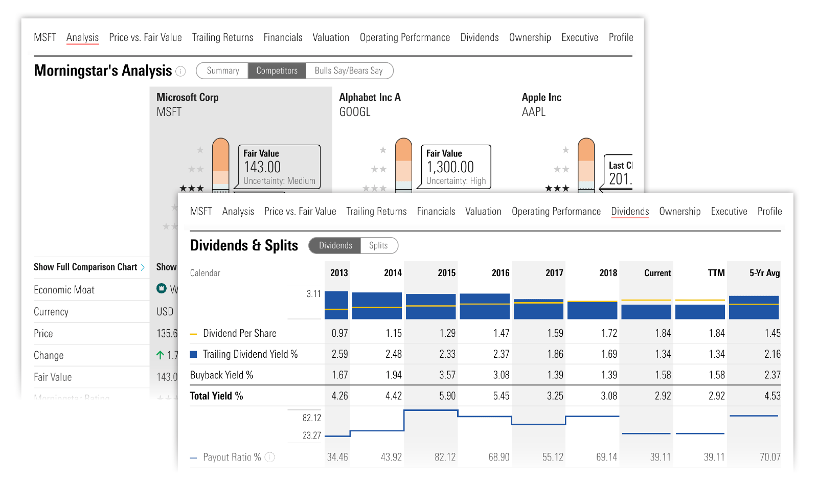Click Microsoft Corp company name

tap(187, 97)
